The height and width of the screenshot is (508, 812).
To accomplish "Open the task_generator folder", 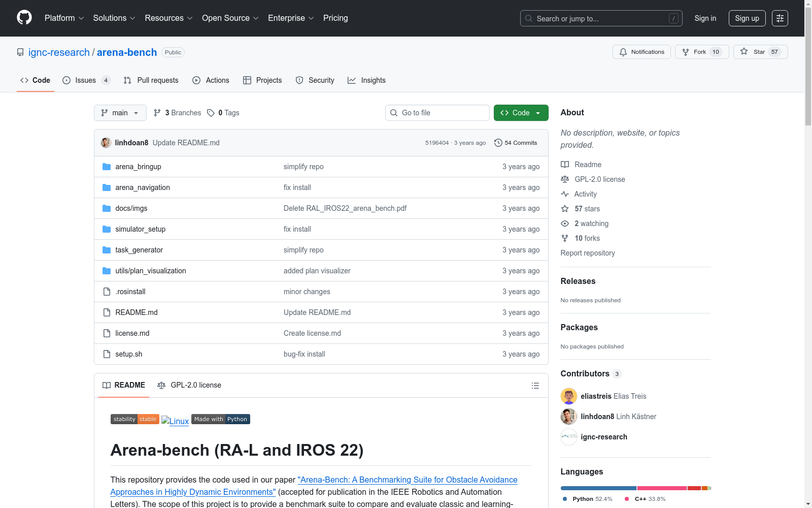I will (x=139, y=250).
